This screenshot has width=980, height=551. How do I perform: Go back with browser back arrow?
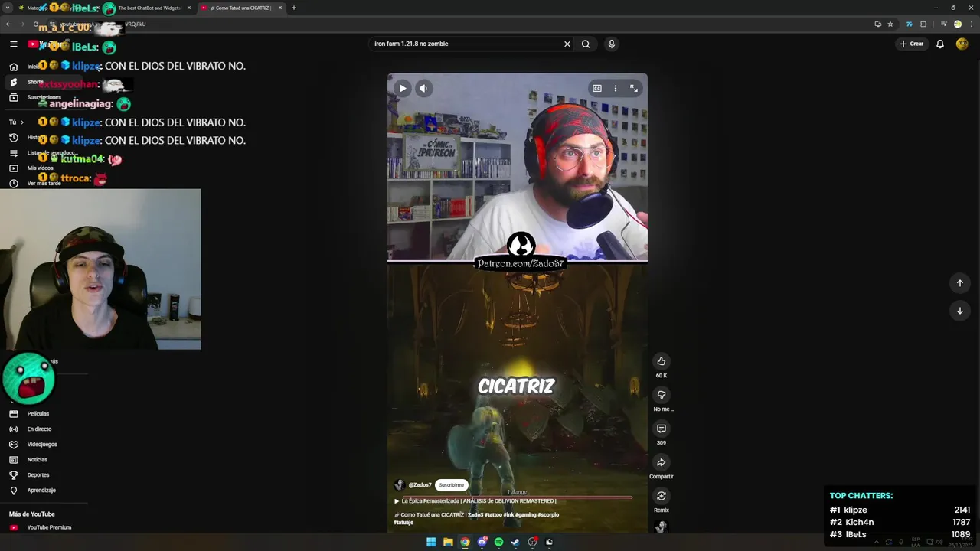click(x=8, y=24)
